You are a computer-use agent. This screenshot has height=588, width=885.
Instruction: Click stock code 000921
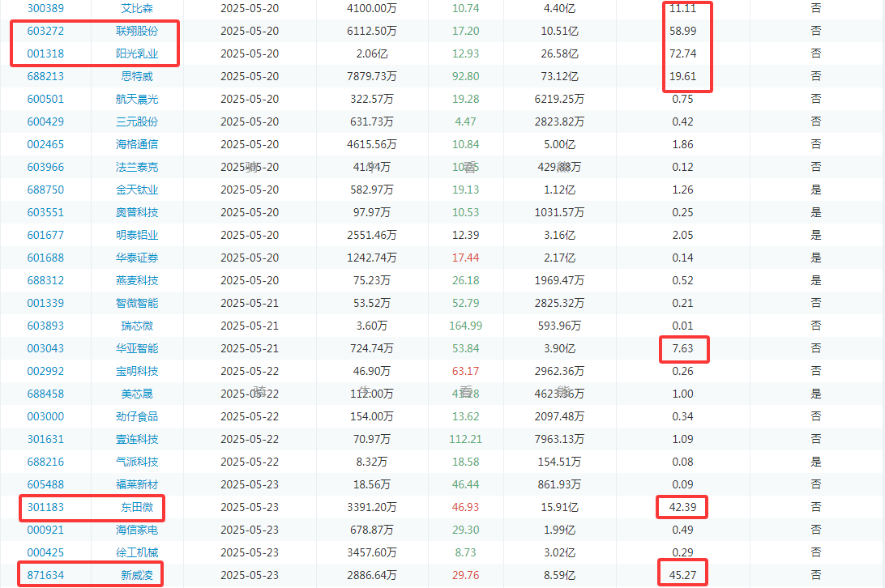tap(45, 530)
